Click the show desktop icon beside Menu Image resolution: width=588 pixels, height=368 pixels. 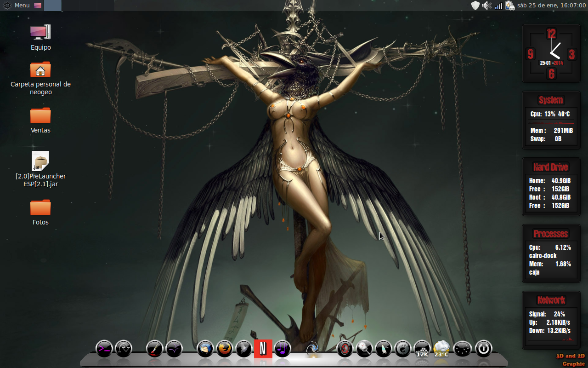tap(37, 6)
